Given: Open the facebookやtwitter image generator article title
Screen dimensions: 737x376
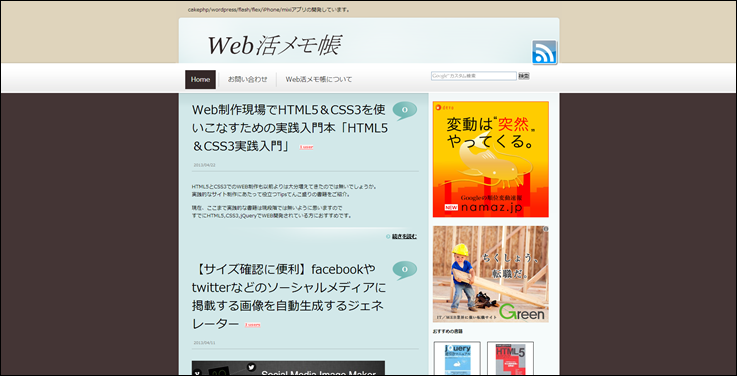Looking at the screenshot, I should tap(288, 296).
